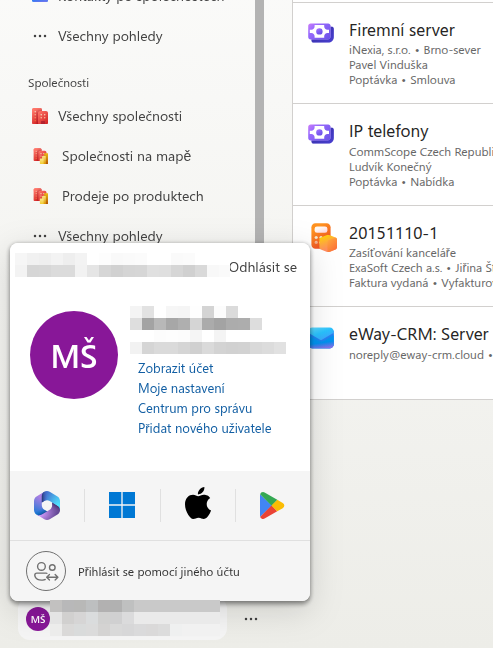Click Přidat nového uživatele
This screenshot has width=493, height=648.
[x=205, y=428]
